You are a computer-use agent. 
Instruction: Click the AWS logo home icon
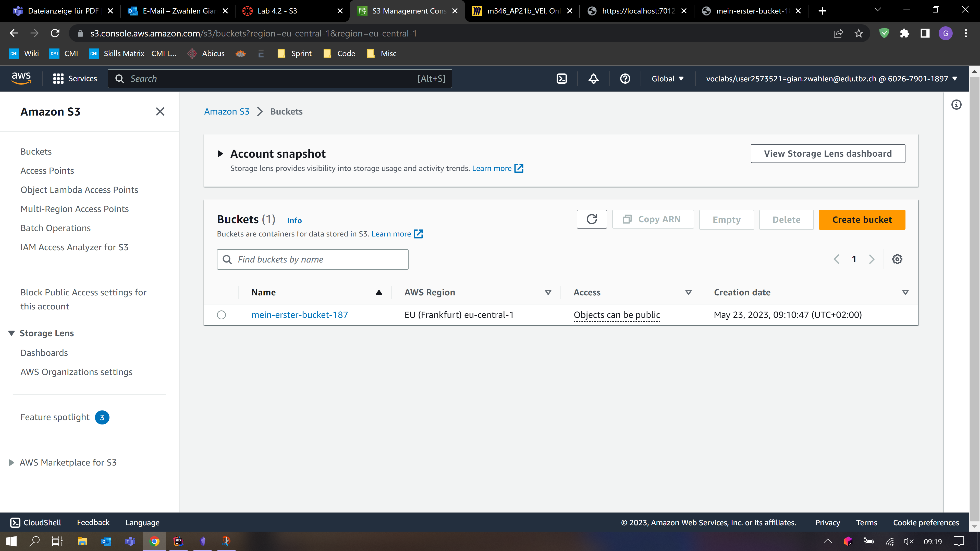21,78
